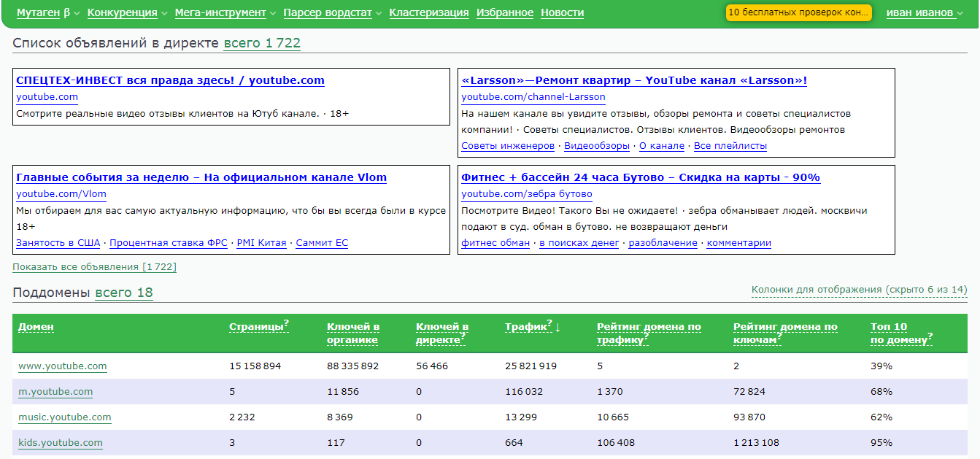Viewport: 980px width, 459px height.
Task: Click the 88 335 892 organic keys value
Action: (353, 366)
